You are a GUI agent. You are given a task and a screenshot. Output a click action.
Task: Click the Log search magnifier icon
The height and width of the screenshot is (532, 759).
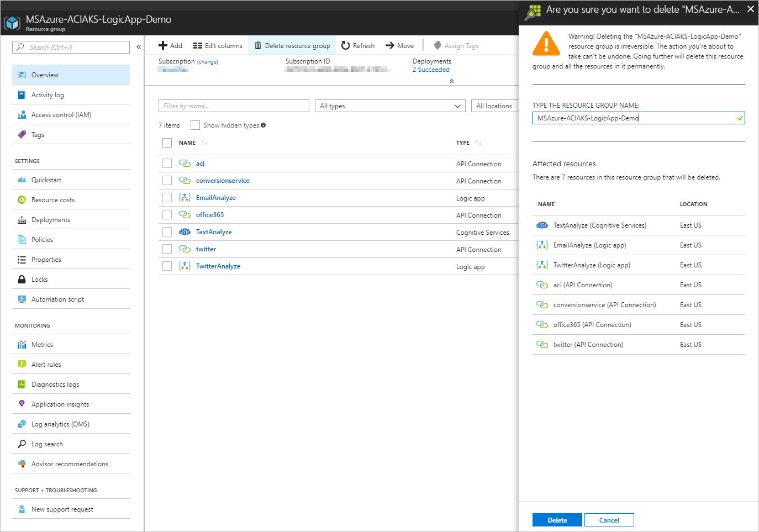[x=22, y=444]
